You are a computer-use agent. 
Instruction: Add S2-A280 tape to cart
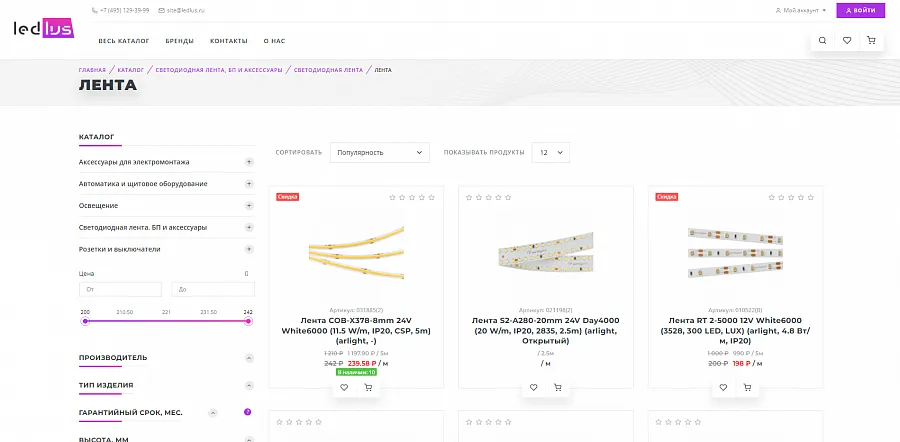557,387
